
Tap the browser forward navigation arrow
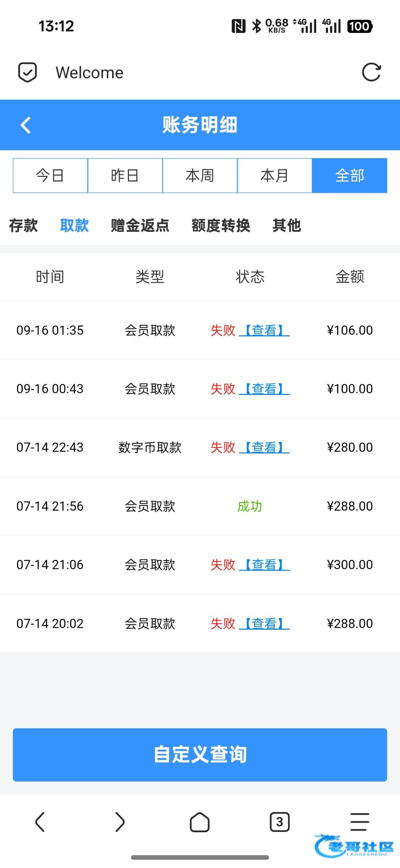click(120, 822)
